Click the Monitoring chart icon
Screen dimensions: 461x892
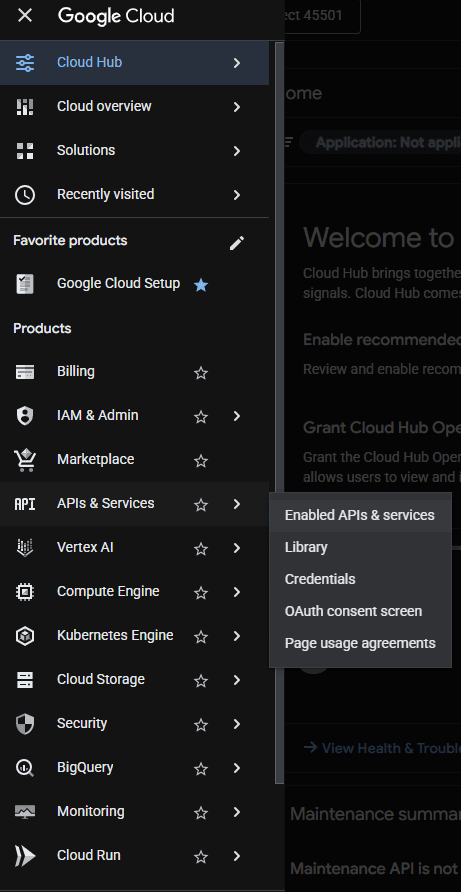[x=24, y=812]
